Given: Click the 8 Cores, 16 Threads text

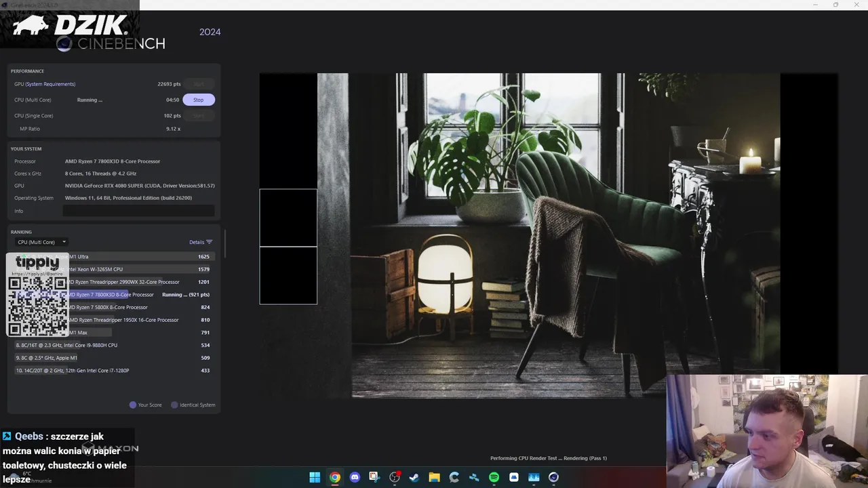Looking at the screenshot, I should pyautogui.click(x=100, y=174).
